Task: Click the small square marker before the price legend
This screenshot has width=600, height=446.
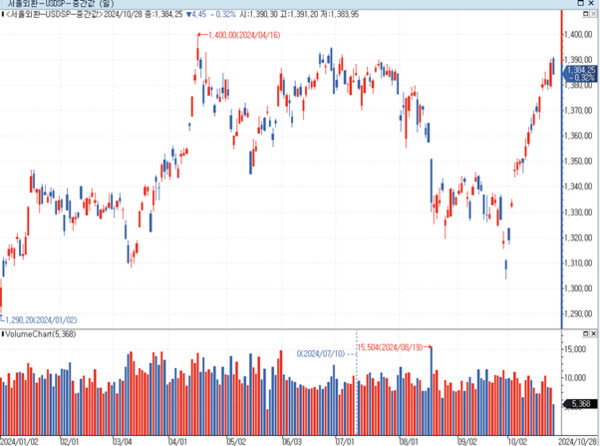Action: point(4,16)
